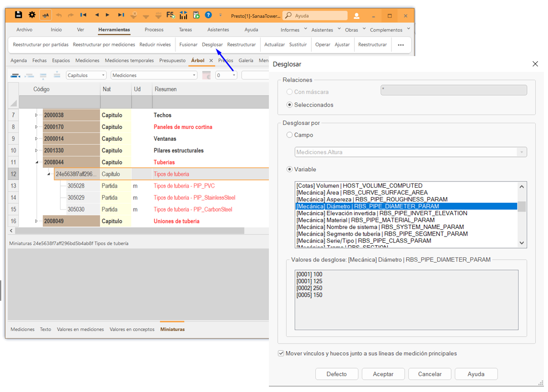Go to previous record arrow icon
The image size is (548, 392).
97,15
